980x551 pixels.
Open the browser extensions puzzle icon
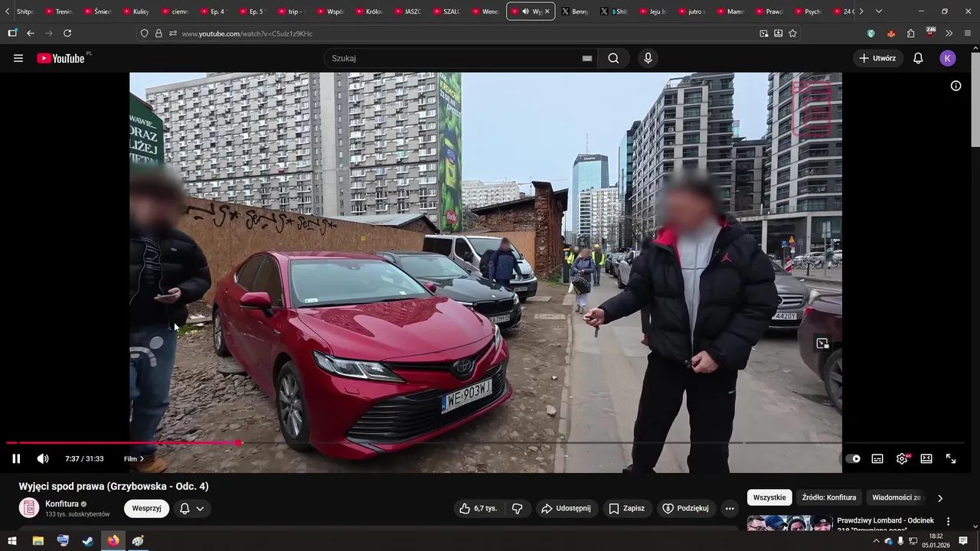click(910, 33)
